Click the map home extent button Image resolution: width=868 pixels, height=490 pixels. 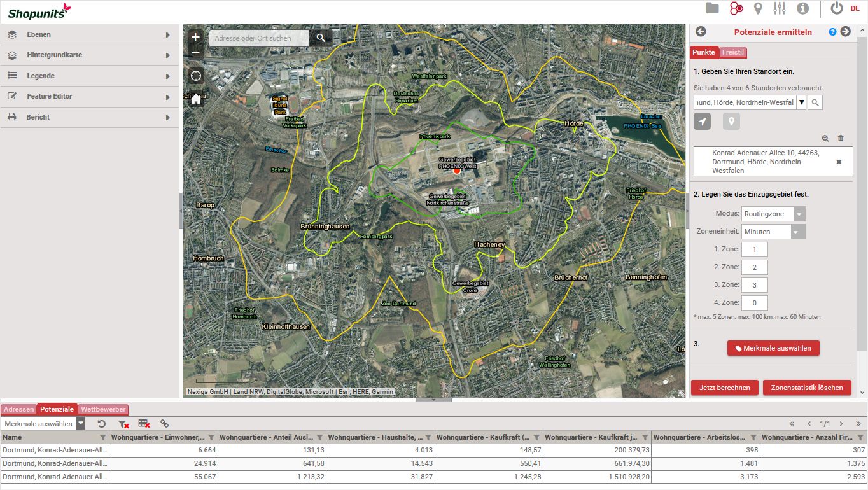pyautogui.click(x=196, y=99)
